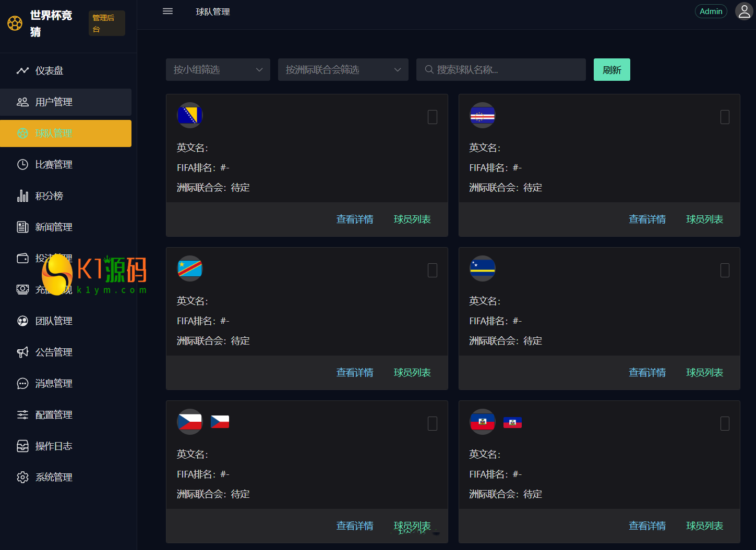Open 操作日志 menu item
The width and height of the screenshot is (756, 550).
[66, 446]
